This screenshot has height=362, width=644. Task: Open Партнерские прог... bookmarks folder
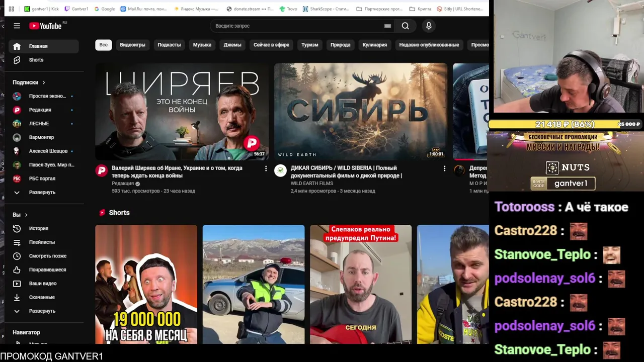(379, 9)
